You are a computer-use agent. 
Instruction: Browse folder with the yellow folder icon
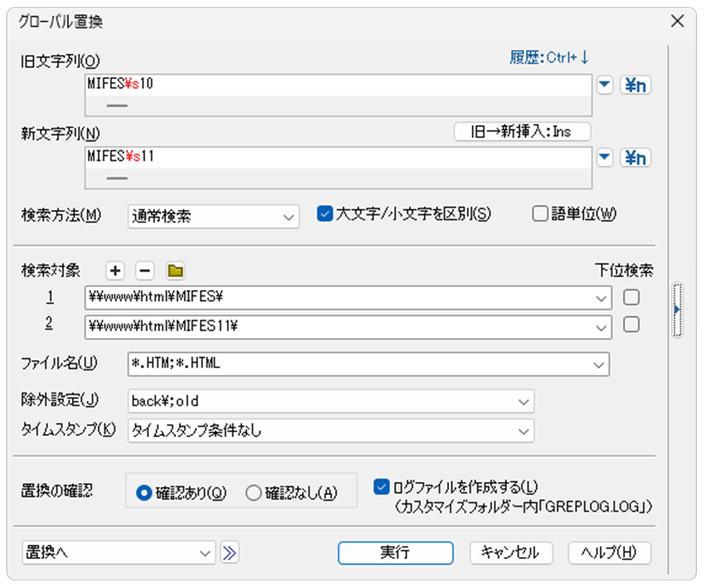[x=175, y=270]
